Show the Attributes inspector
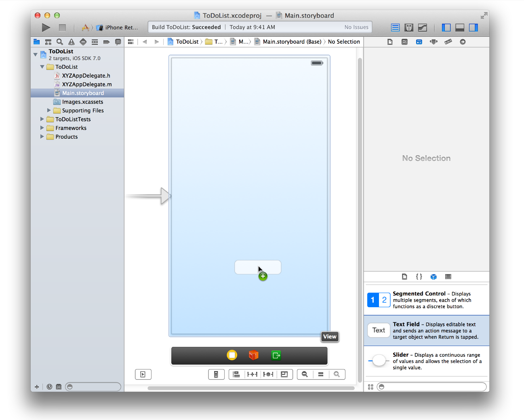The height and width of the screenshot is (420, 524). [434, 42]
